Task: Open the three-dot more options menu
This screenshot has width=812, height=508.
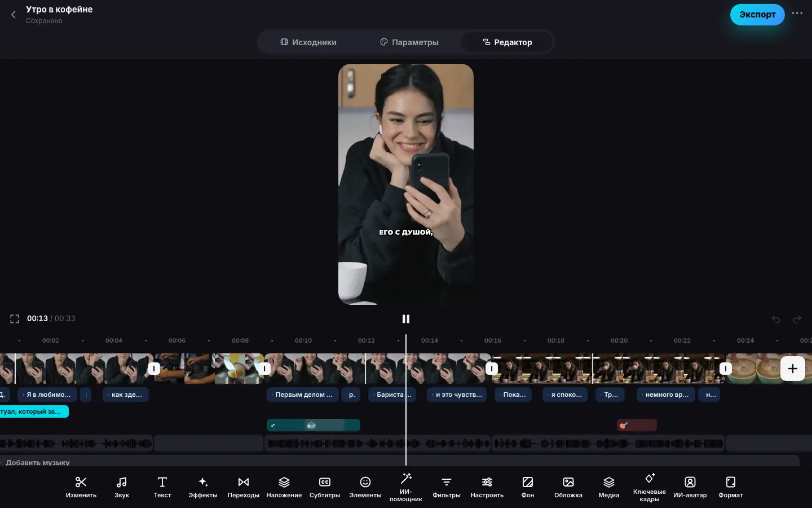Action: pyautogui.click(x=797, y=14)
